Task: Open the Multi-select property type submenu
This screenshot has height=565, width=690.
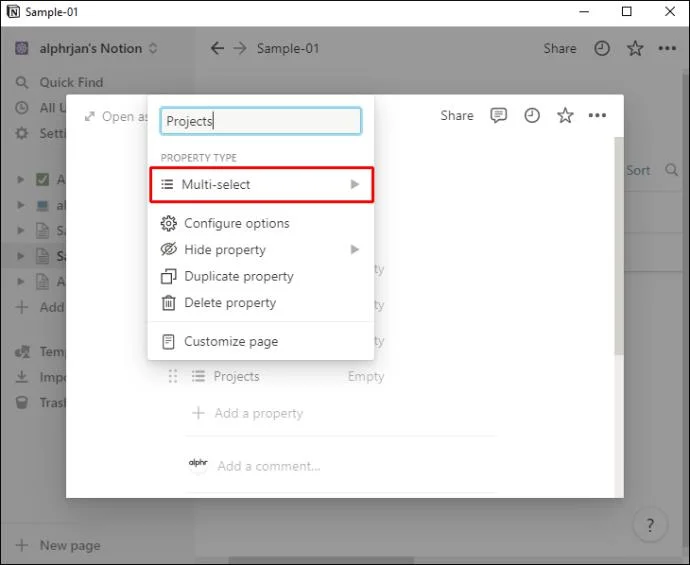Action: pos(261,184)
